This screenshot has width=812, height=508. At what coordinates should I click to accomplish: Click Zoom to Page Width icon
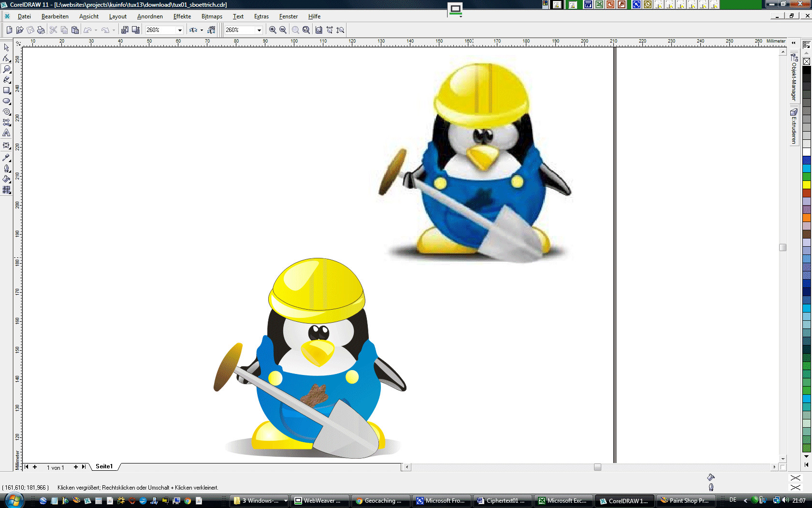pyautogui.click(x=330, y=30)
